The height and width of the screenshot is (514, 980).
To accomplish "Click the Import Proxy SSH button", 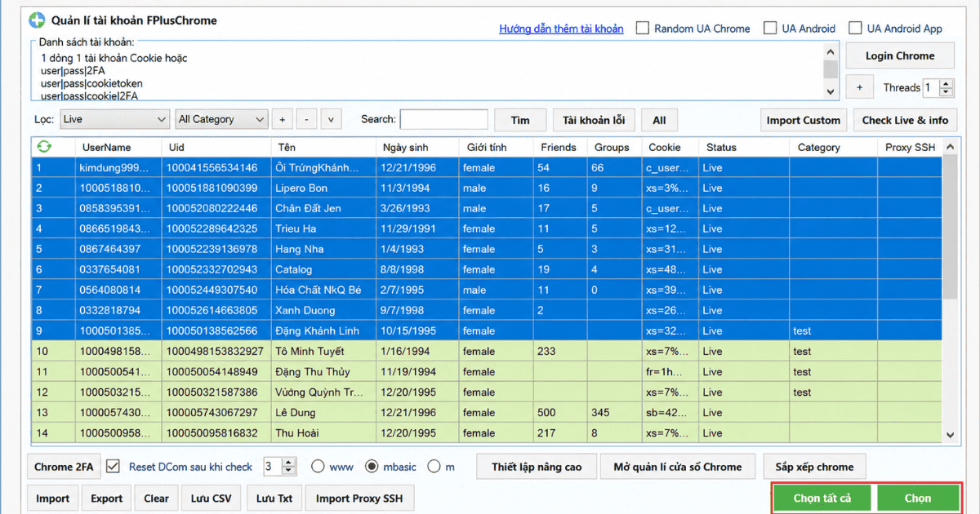I will tap(359, 498).
